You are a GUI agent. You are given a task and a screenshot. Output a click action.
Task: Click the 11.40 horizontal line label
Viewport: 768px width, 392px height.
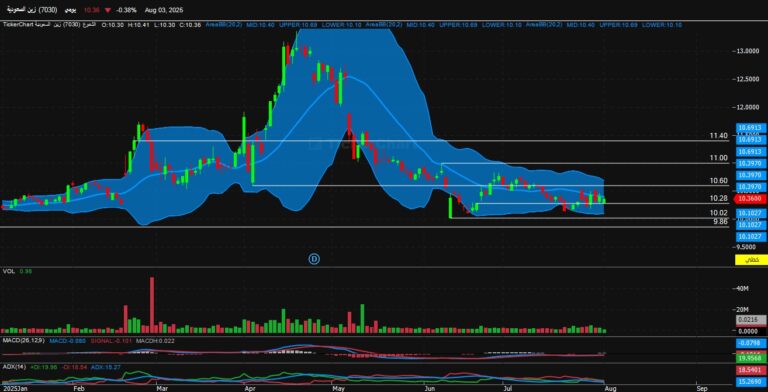[x=719, y=136]
